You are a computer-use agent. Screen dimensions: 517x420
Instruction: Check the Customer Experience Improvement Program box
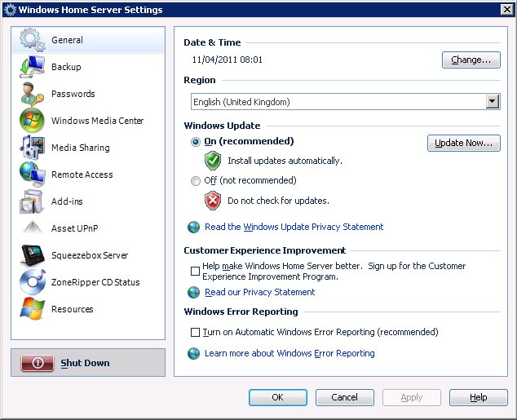tap(195, 271)
